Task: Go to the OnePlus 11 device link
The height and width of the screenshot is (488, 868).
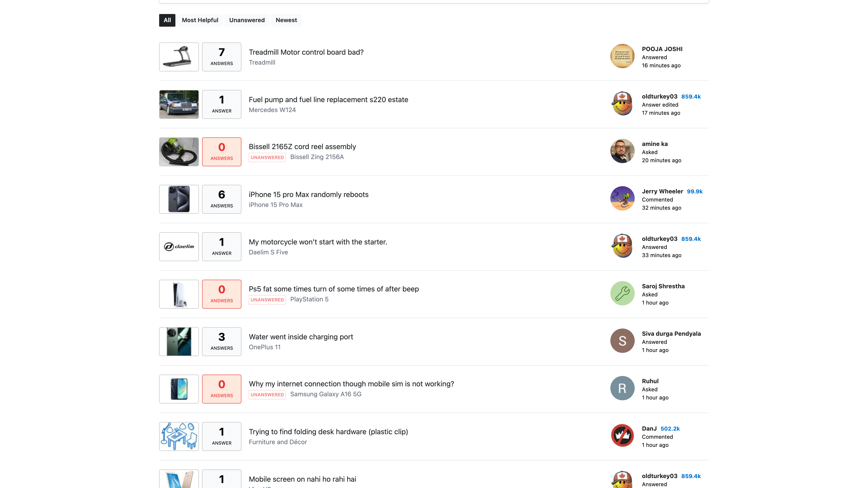Action: [x=264, y=347]
